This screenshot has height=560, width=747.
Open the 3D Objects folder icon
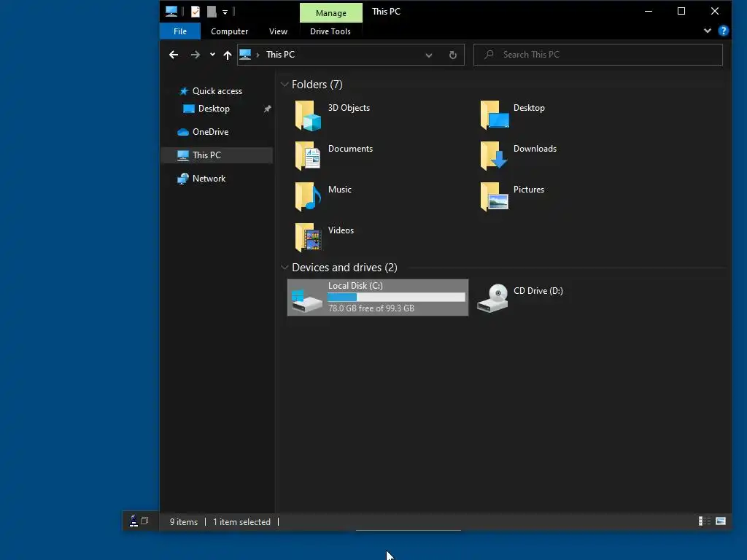(308, 116)
